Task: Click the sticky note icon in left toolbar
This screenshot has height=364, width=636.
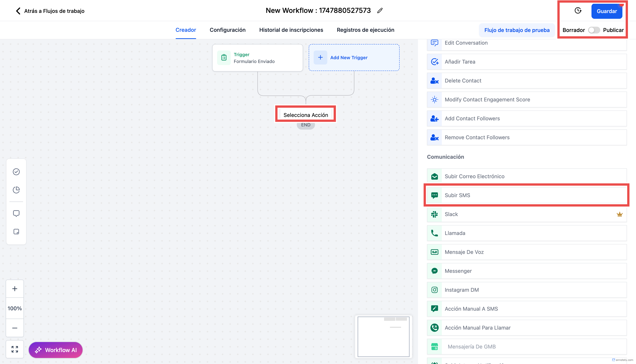Action: point(16,232)
